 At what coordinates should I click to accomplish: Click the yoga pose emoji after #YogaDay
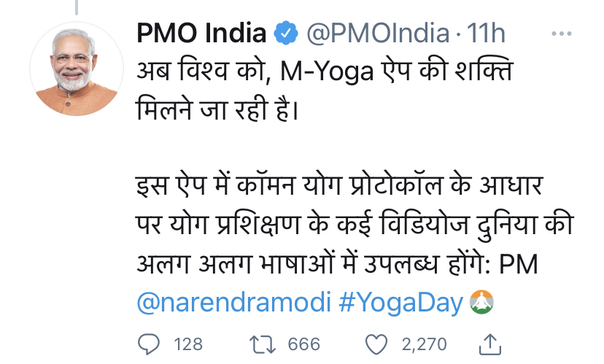click(x=480, y=302)
